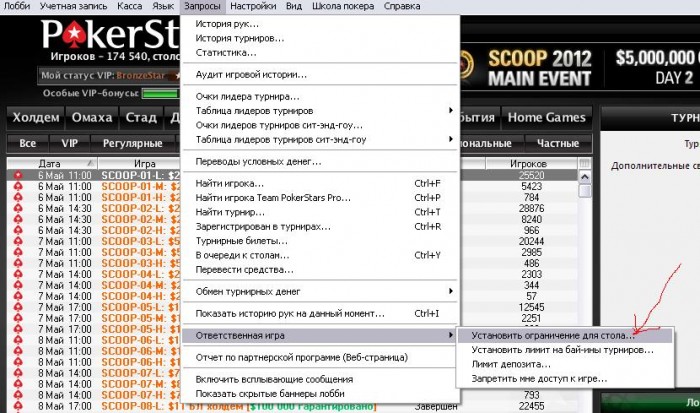Open the Учетная запись menu
The width and height of the screenshot is (700, 413).
[x=74, y=6]
